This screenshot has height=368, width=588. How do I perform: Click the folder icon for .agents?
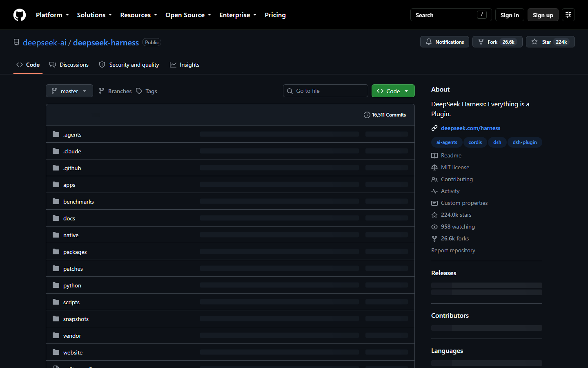point(56,135)
